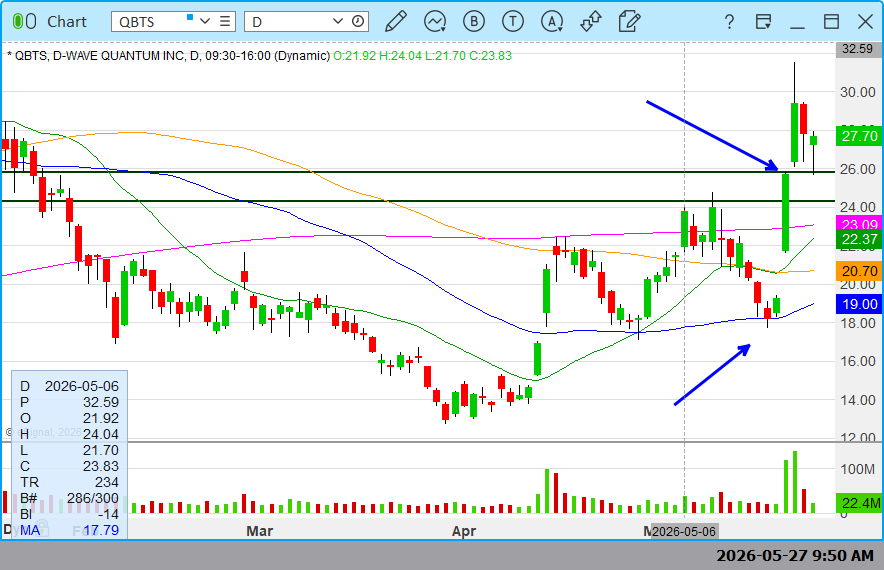Click the P 32.59 row in data box
Image resolution: width=884 pixels, height=570 pixels.
click(x=69, y=402)
